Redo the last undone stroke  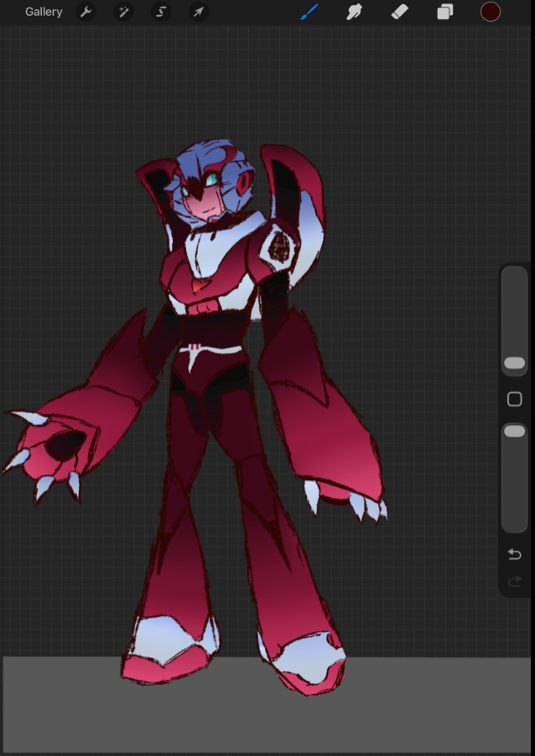point(514,581)
